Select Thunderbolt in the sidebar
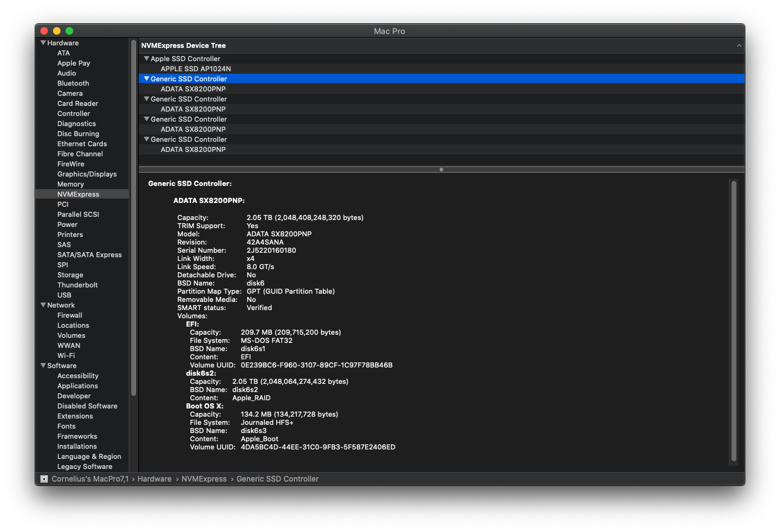780x532 pixels. pos(78,285)
